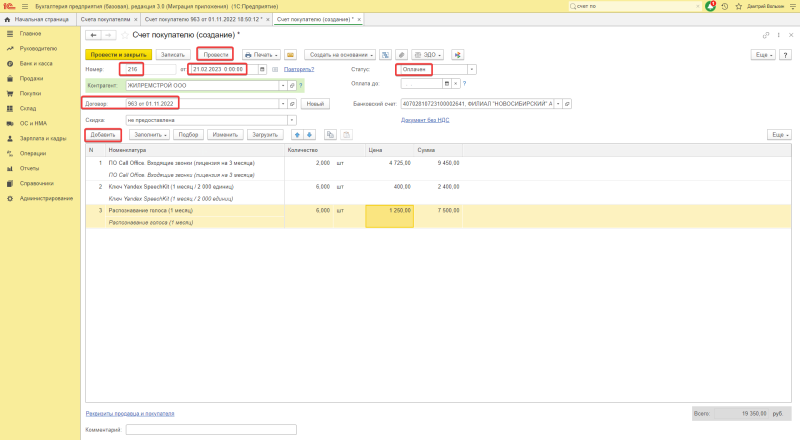800x440 pixels.
Task: Click the small icon left of Повторять link
Action: [275, 69]
